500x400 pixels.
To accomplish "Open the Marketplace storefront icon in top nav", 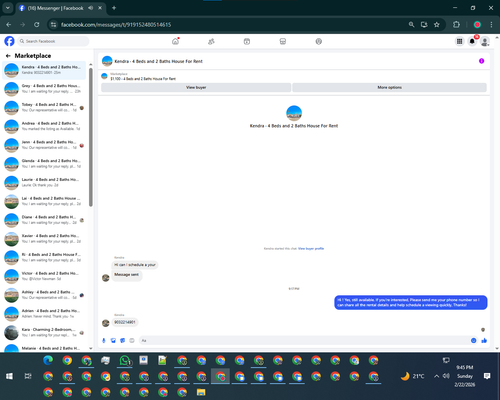I will (x=283, y=41).
